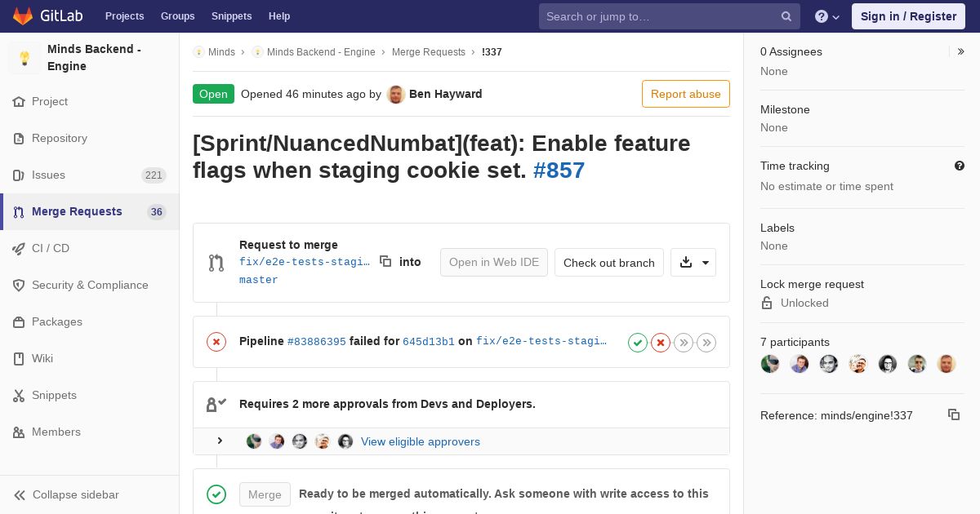The width and height of the screenshot is (980, 514).
Task: Open the View eligible approvers link
Action: [421, 441]
